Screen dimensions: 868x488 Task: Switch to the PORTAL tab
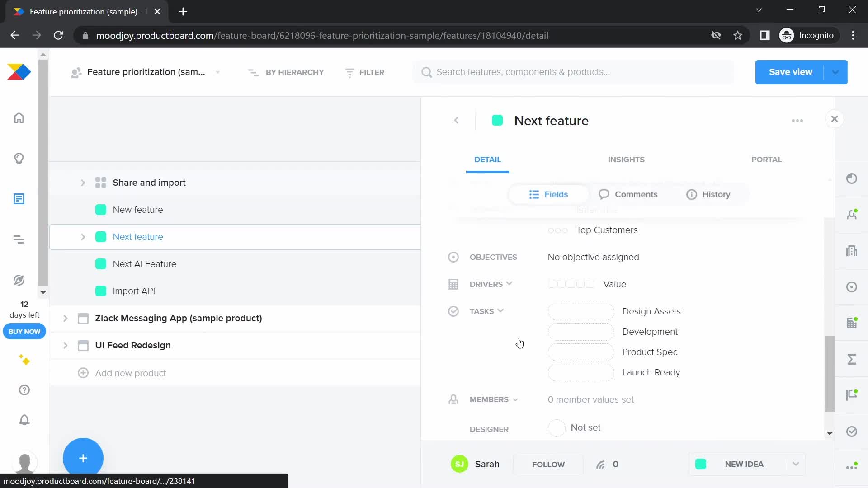point(766,160)
